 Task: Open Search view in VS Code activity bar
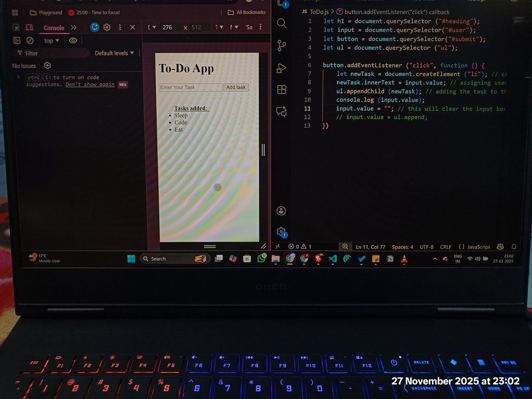pyautogui.click(x=282, y=23)
